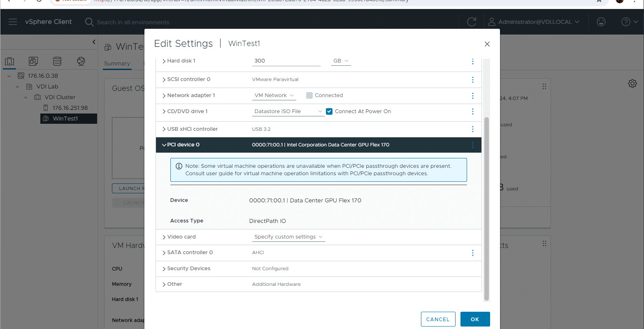Viewport: 644px width, 329px height.
Task: Open the Datastore ISO File dropdown
Action: click(288, 111)
